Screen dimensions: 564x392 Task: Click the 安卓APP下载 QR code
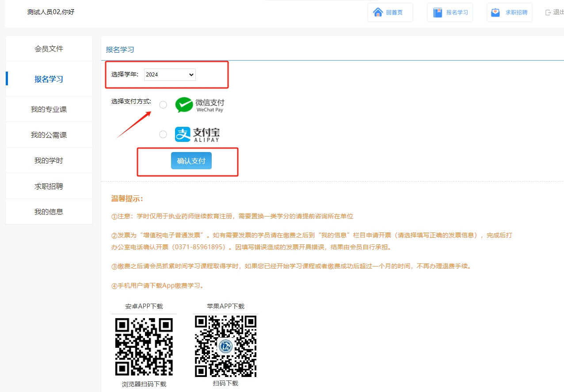[x=144, y=346]
